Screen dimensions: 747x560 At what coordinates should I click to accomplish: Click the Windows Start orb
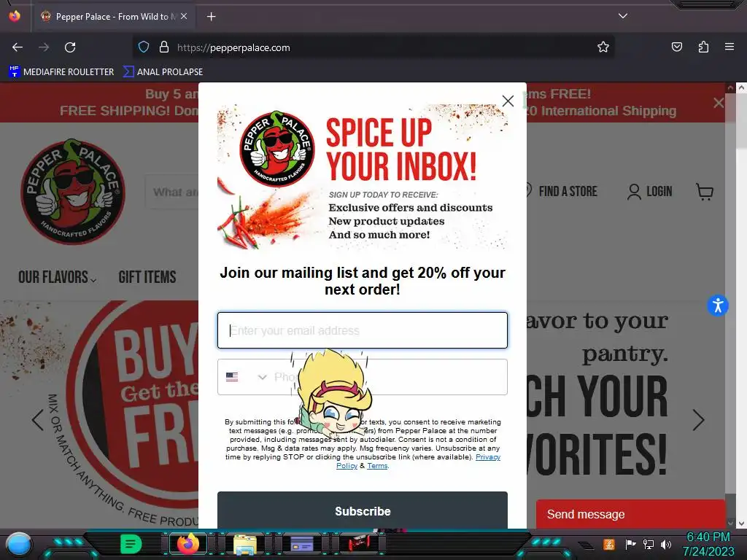click(x=19, y=544)
